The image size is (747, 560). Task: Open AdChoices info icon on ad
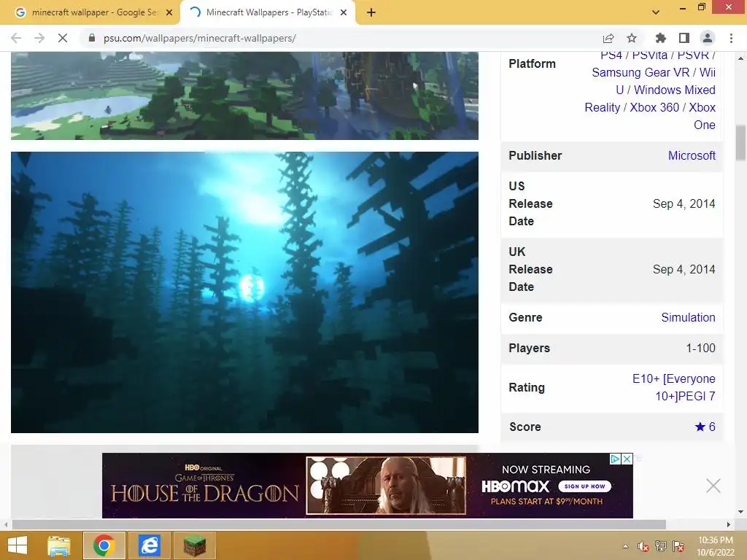point(616,459)
